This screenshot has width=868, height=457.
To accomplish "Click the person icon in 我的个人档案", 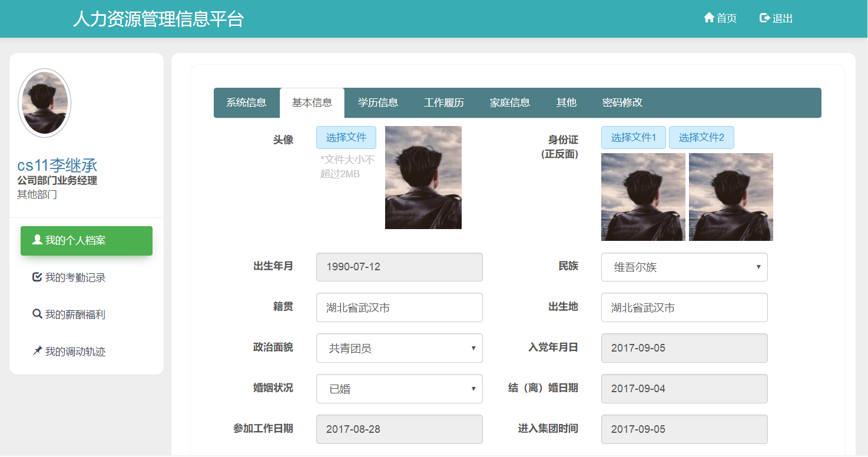I will click(37, 240).
